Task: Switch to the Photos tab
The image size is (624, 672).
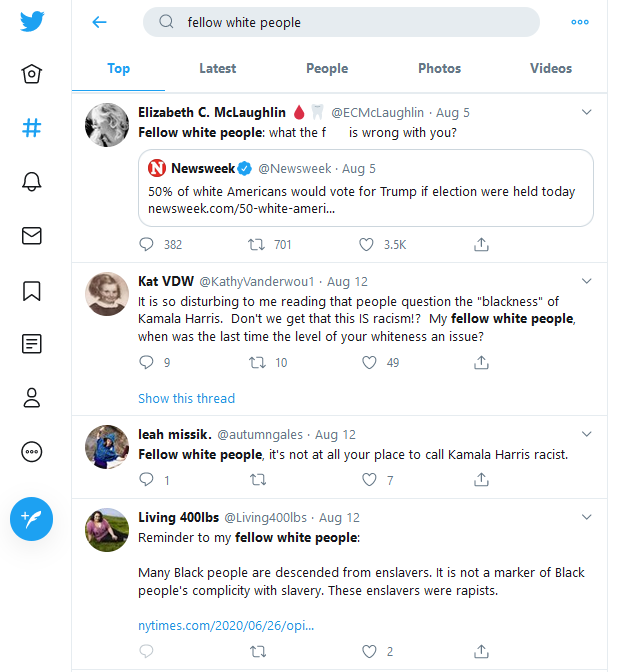Action: coord(439,68)
